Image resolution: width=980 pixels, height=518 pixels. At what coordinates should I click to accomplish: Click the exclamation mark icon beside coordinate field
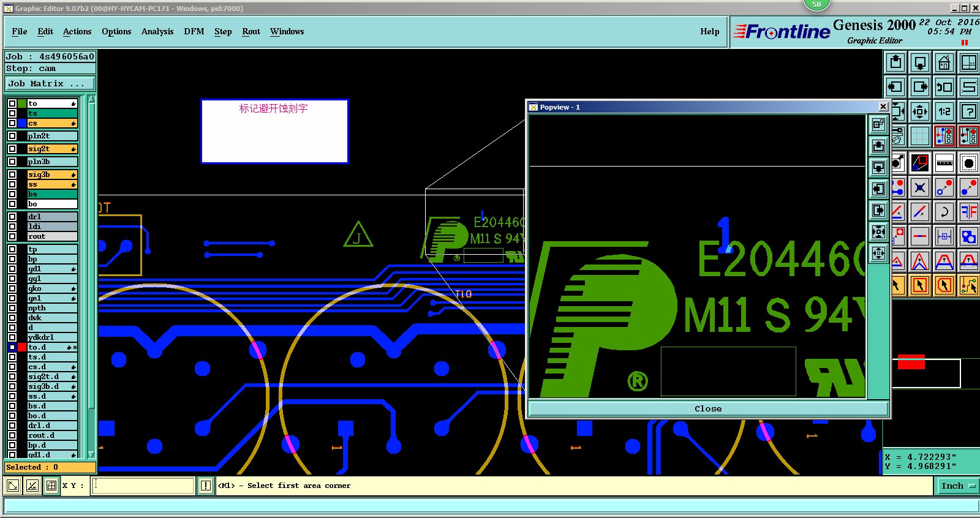[206, 486]
